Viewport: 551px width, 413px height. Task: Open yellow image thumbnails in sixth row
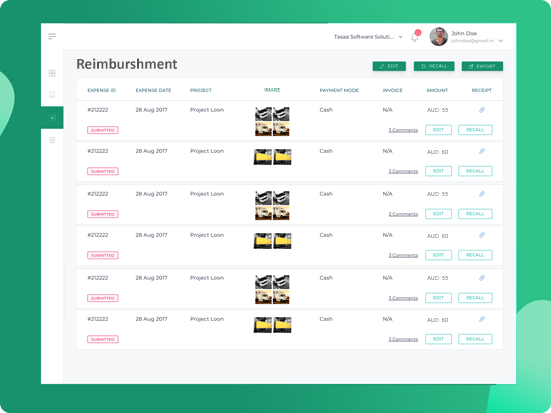click(x=272, y=325)
